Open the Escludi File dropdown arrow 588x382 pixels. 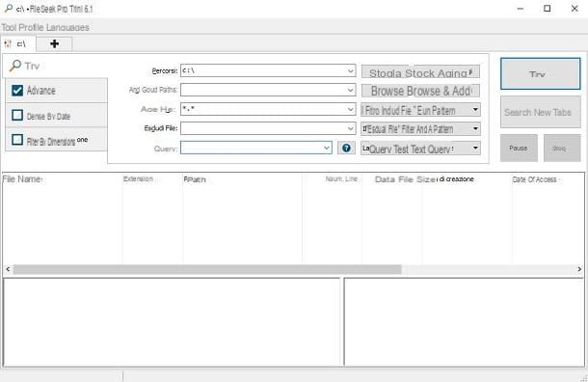(350, 128)
